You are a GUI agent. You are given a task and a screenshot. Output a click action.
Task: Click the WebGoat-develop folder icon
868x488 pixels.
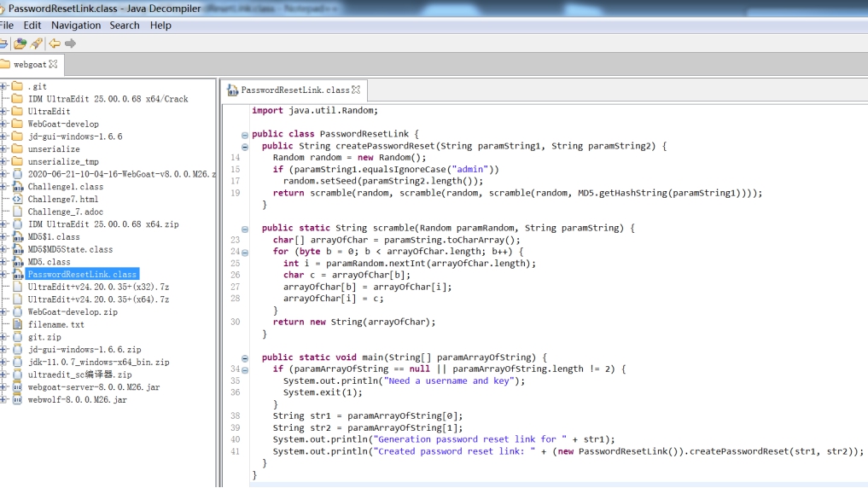point(17,124)
